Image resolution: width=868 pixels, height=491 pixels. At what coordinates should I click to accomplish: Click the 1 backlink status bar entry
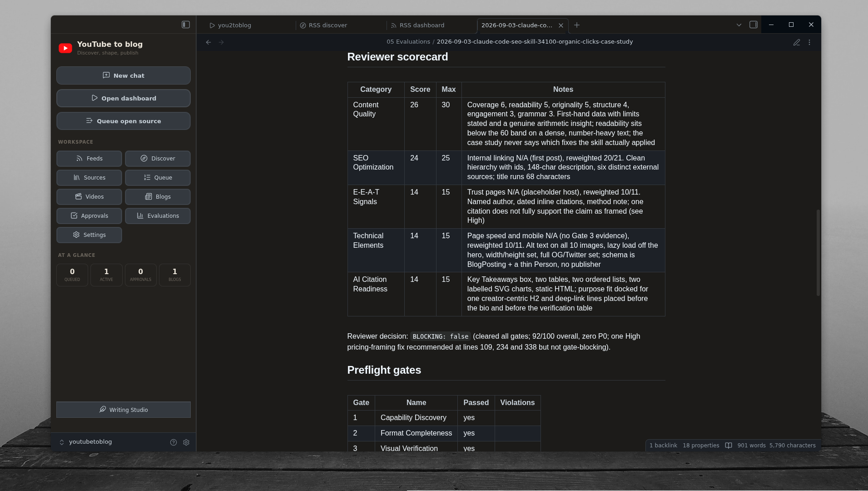pos(663,446)
